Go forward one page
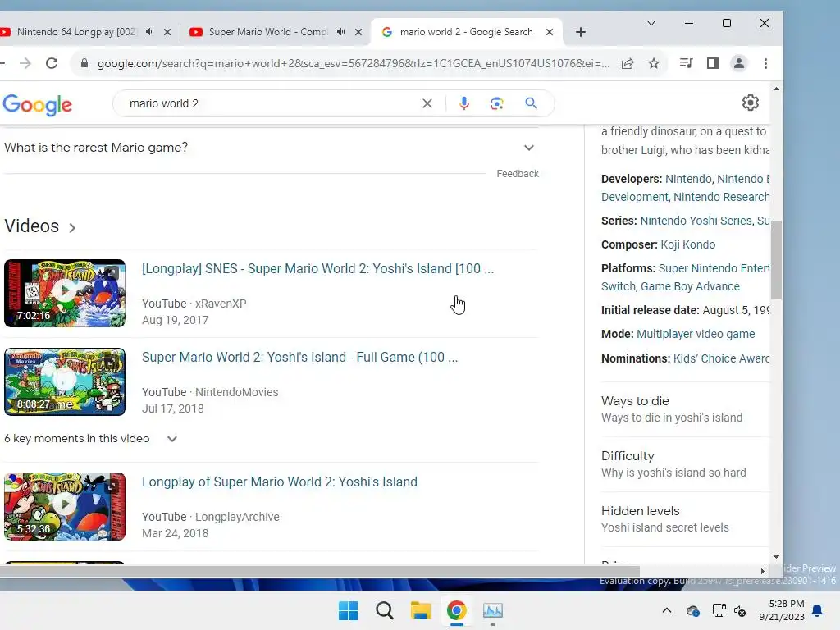The height and width of the screenshot is (630, 840). click(x=25, y=63)
